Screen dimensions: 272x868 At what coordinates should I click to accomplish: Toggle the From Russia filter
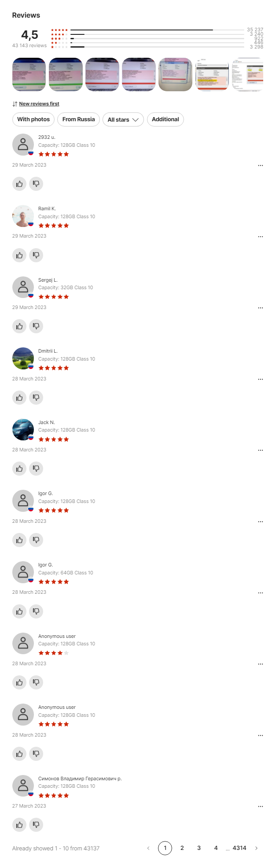78,119
